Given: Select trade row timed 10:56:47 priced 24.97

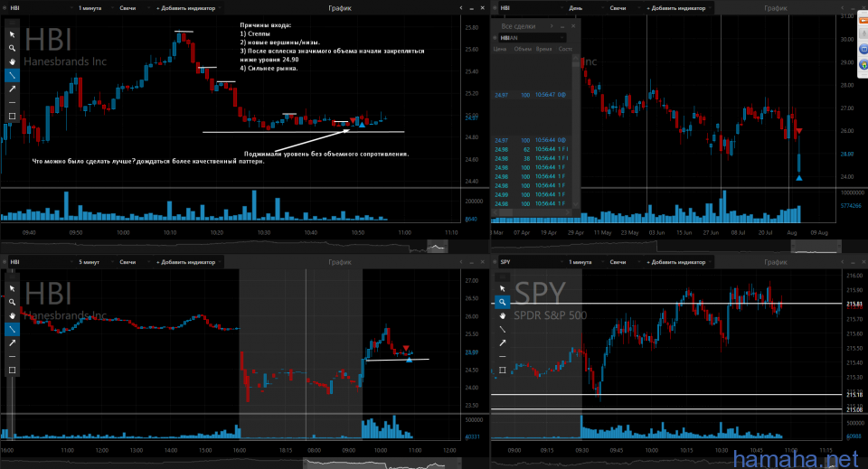Looking at the screenshot, I should (x=531, y=95).
